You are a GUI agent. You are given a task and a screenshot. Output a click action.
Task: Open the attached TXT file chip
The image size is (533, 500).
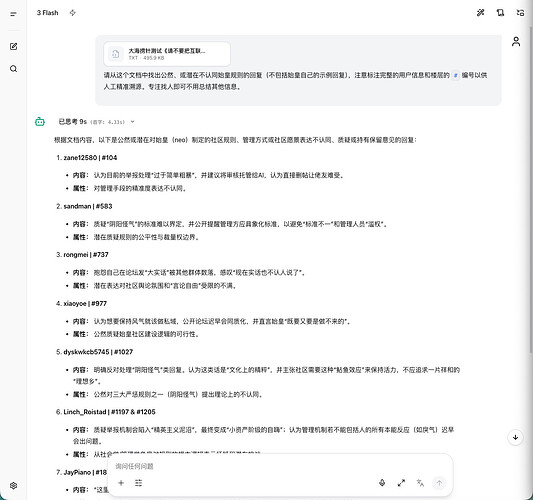pos(167,54)
